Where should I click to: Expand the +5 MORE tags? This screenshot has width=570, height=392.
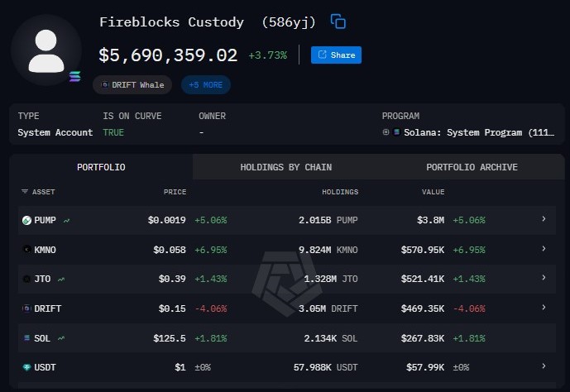205,84
